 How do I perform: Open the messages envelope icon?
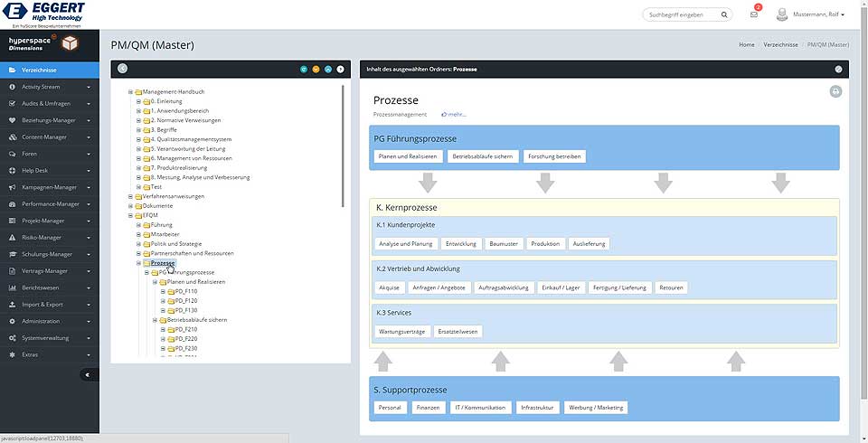[x=754, y=14]
